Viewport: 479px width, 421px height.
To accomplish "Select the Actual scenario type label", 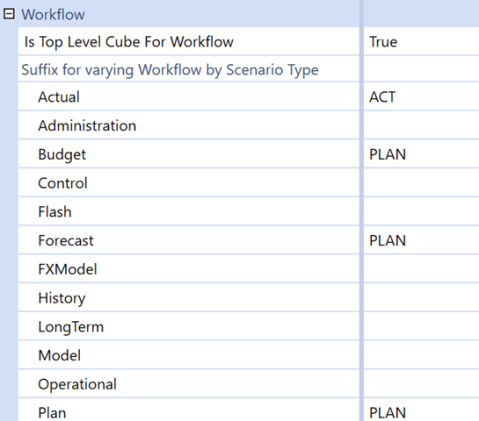I will pos(59,97).
